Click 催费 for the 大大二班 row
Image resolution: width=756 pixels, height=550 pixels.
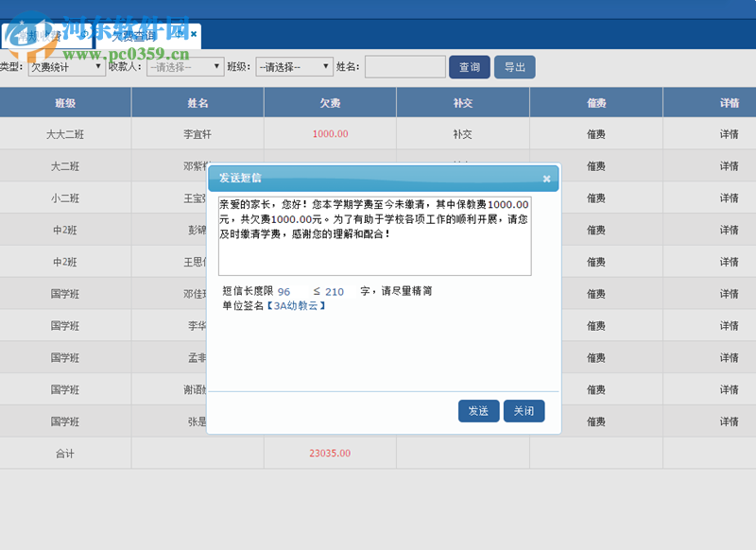(596, 133)
